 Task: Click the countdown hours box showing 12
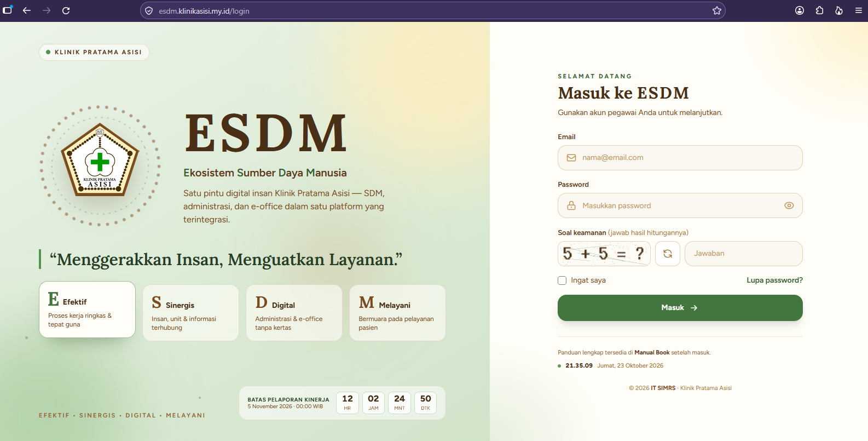pos(348,403)
